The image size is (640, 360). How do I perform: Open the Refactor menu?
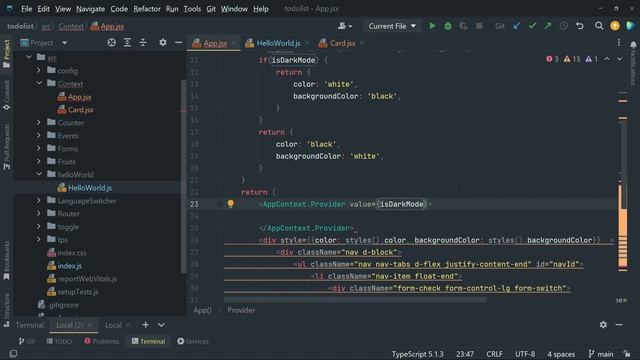click(147, 9)
